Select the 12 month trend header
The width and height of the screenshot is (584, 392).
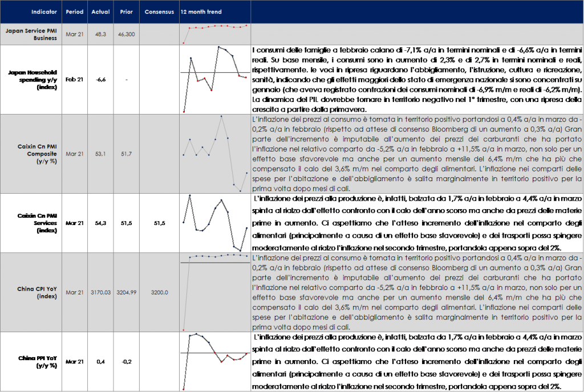(201, 11)
